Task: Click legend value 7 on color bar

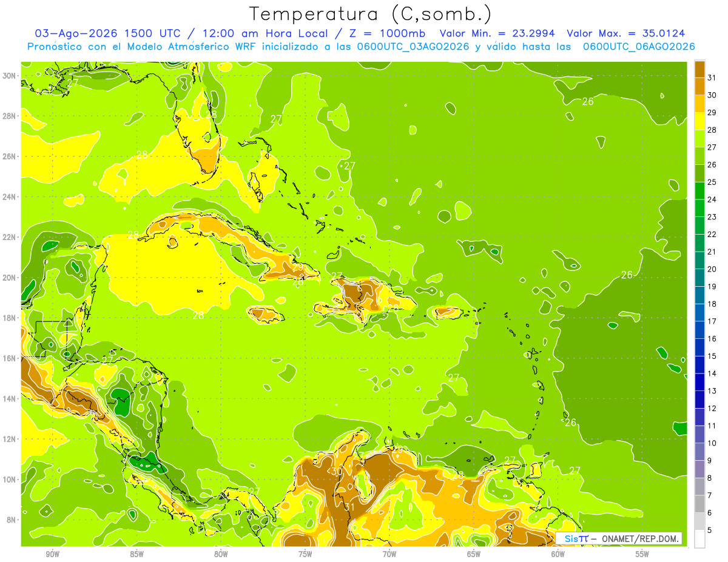Action: (x=710, y=496)
